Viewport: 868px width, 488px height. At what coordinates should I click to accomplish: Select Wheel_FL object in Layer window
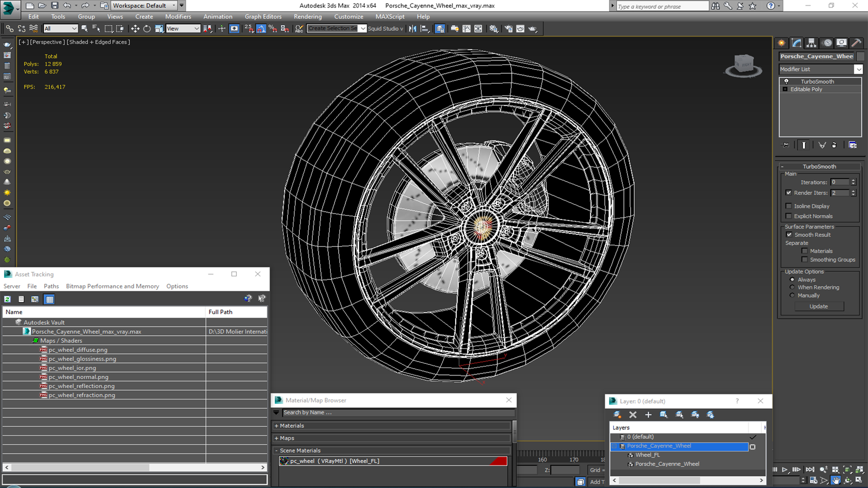click(647, 455)
